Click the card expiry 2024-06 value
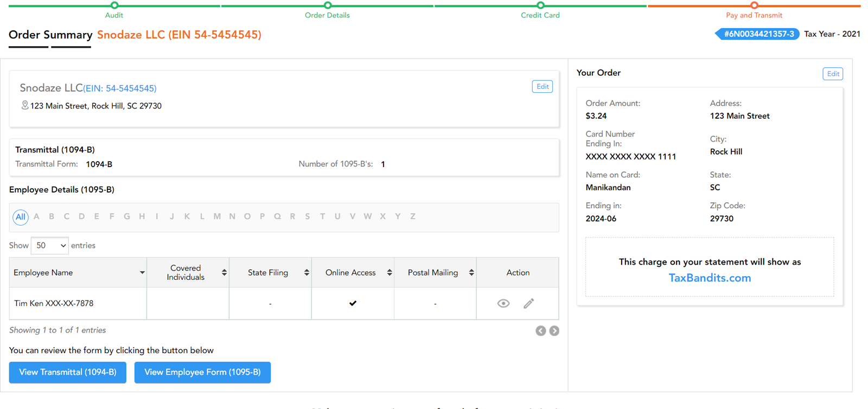 [x=601, y=219]
